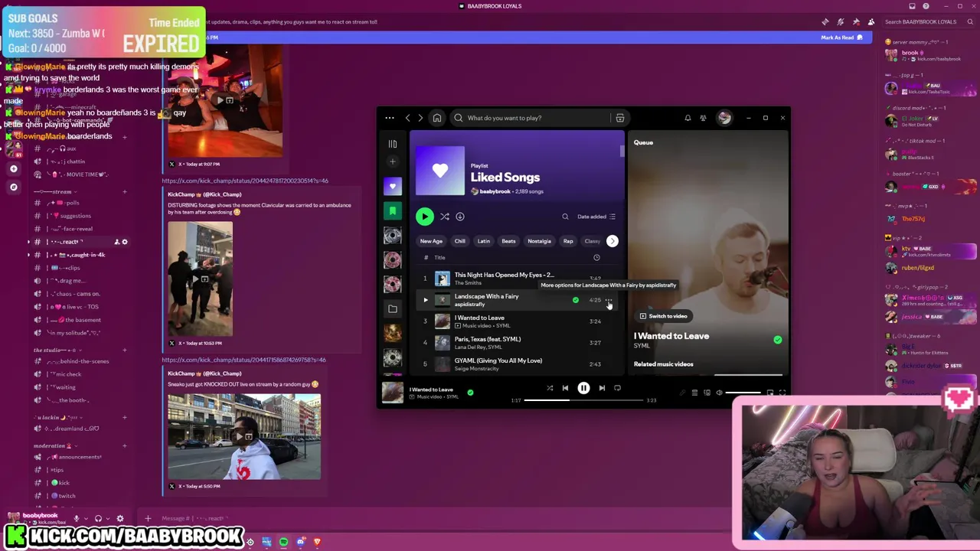Toggle shuffle next to the play button
Screen dimensions: 980x551
coord(444,217)
